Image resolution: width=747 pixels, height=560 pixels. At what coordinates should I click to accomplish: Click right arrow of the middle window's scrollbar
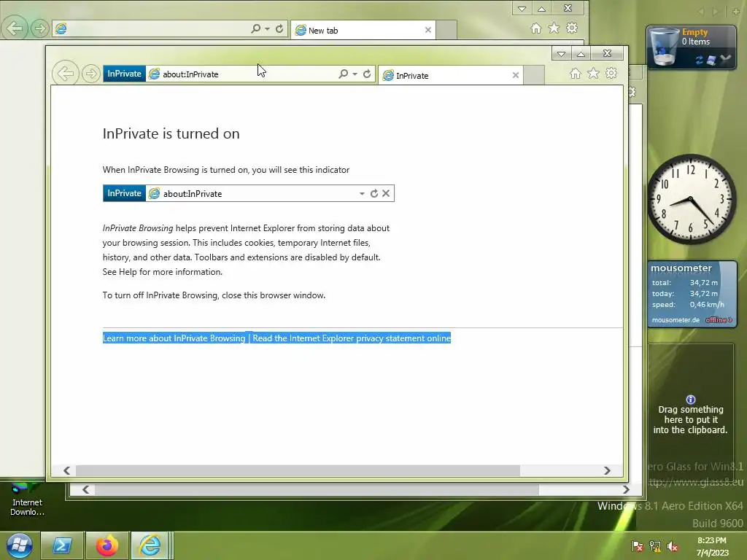click(626, 489)
